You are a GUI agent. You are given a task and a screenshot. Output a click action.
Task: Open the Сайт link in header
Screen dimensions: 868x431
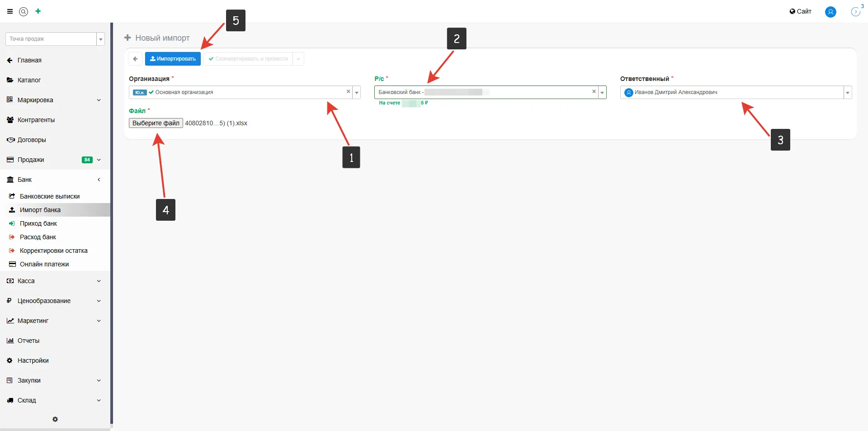click(800, 11)
